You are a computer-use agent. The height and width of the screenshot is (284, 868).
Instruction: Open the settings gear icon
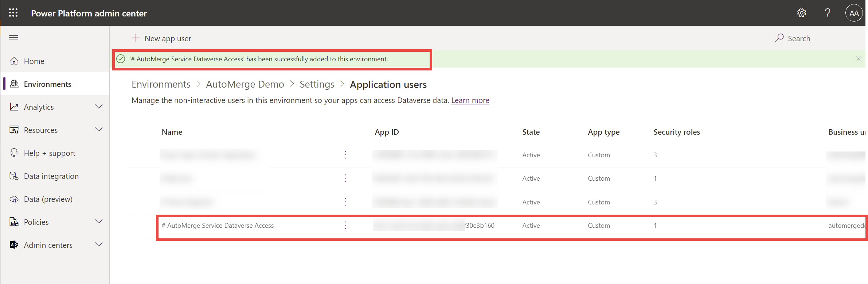(x=801, y=13)
